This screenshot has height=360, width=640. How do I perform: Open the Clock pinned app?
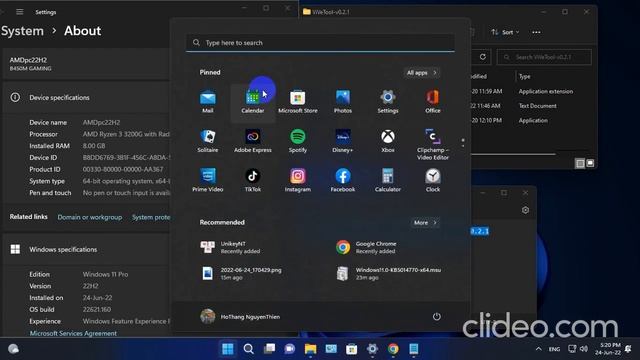point(433,180)
